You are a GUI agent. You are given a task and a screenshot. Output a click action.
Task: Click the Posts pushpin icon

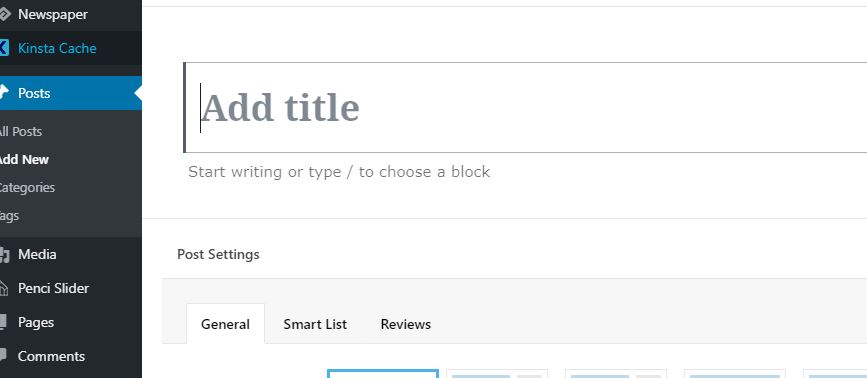tap(4, 93)
